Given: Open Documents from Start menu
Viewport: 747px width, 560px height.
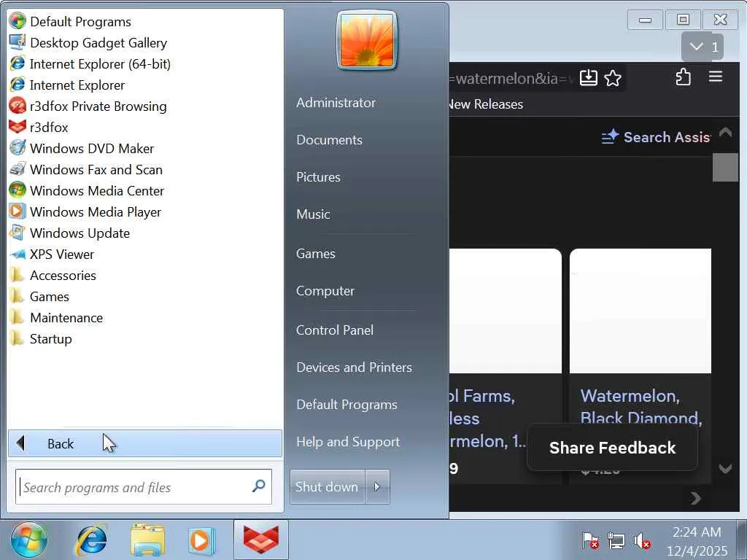Looking at the screenshot, I should [x=329, y=139].
